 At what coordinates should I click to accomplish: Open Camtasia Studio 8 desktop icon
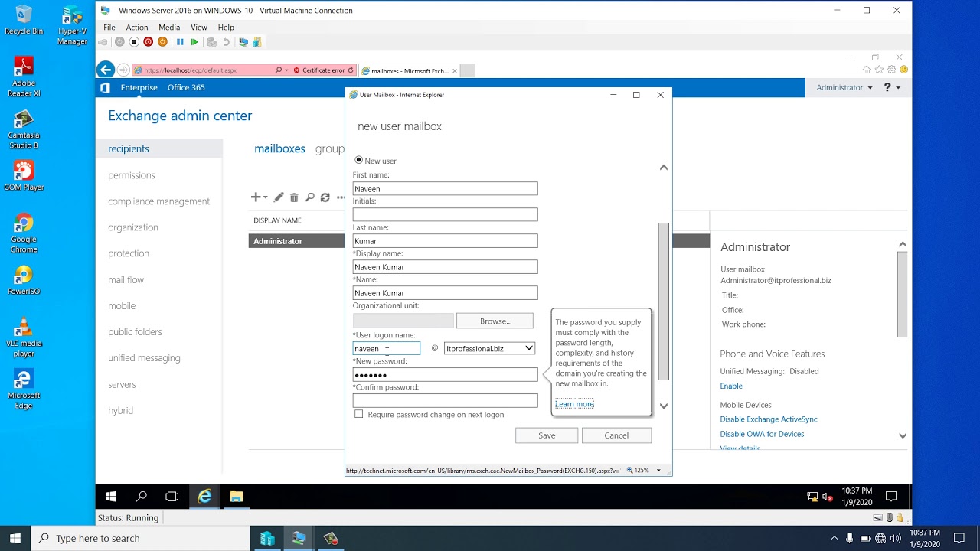24,129
